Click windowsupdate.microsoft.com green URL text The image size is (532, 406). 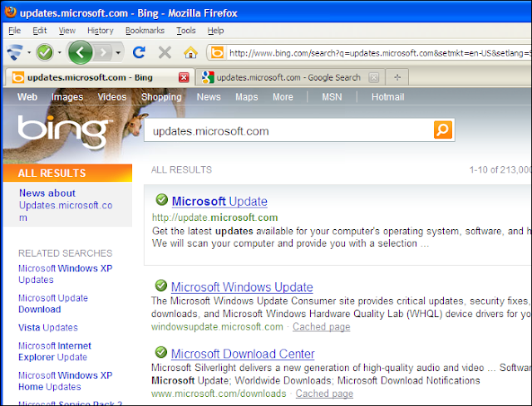pos(217,326)
